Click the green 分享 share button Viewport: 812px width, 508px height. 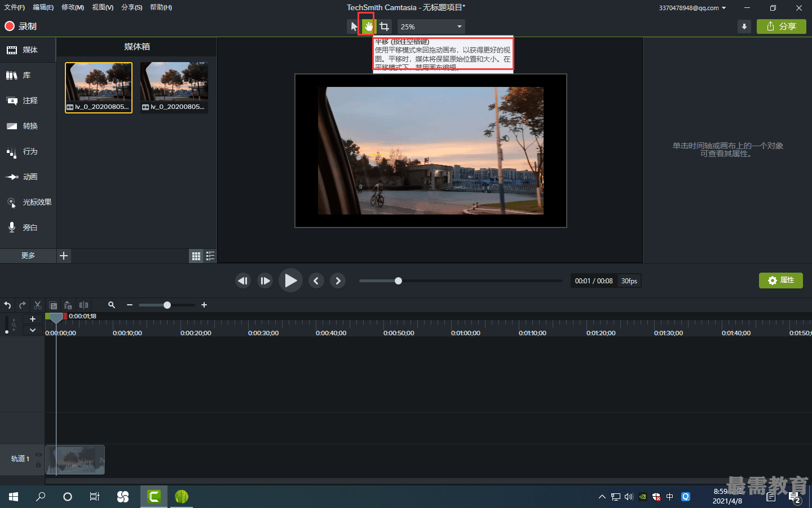pyautogui.click(x=782, y=27)
